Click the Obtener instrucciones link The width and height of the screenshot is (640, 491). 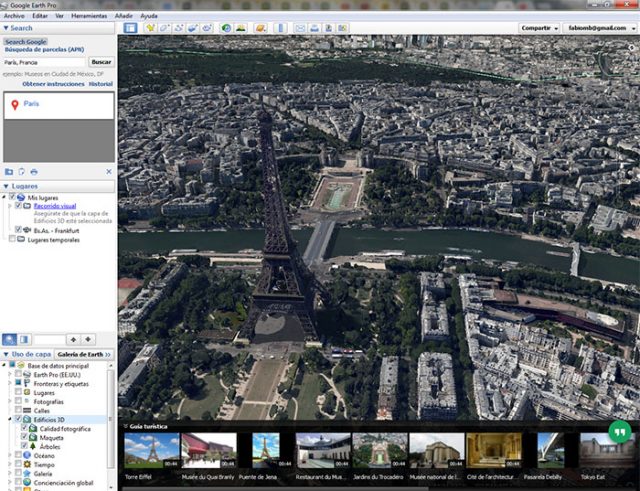[53, 84]
